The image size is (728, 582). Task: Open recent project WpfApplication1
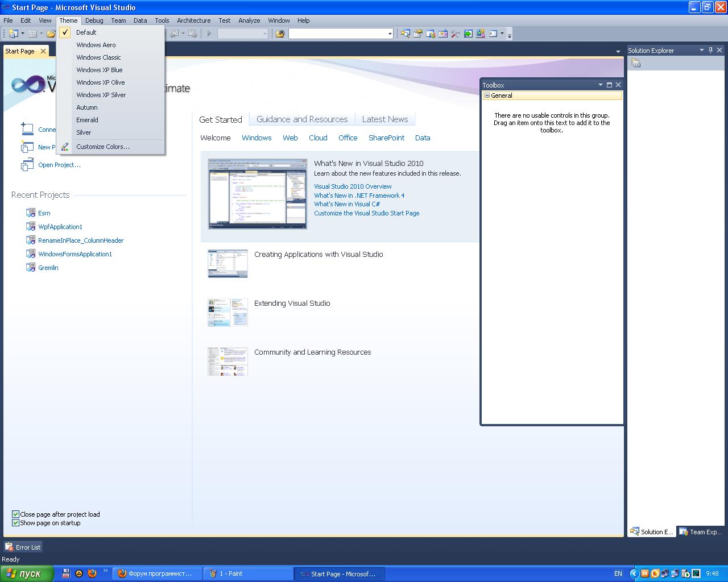pyautogui.click(x=60, y=227)
